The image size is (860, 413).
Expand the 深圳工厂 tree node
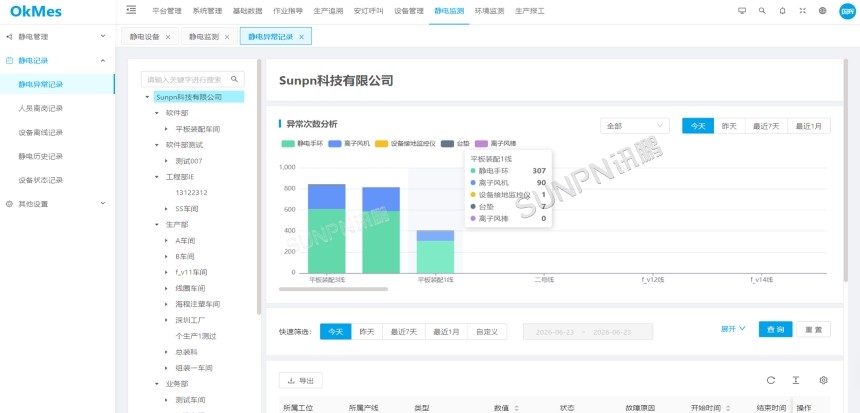click(x=167, y=320)
